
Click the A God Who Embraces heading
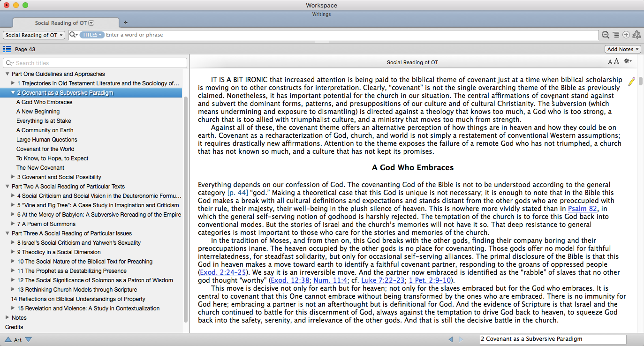(x=413, y=167)
